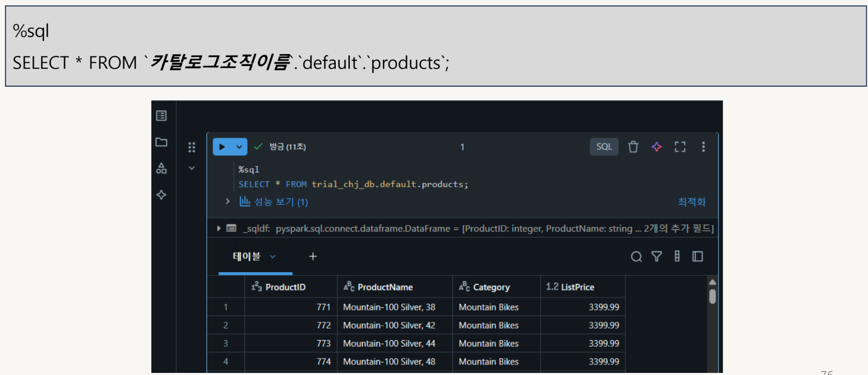Open the catalog shapes icon in sidebar
This screenshot has height=375, width=868.
pyautogui.click(x=162, y=168)
